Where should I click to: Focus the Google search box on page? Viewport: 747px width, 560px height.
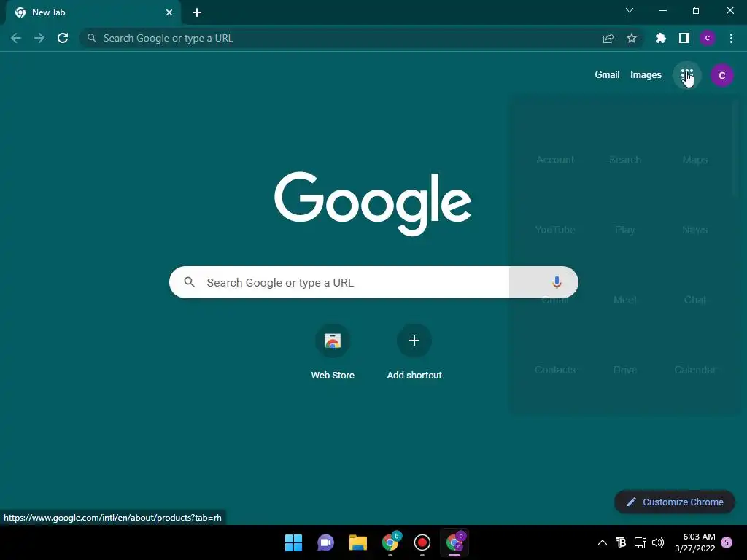[373, 282]
